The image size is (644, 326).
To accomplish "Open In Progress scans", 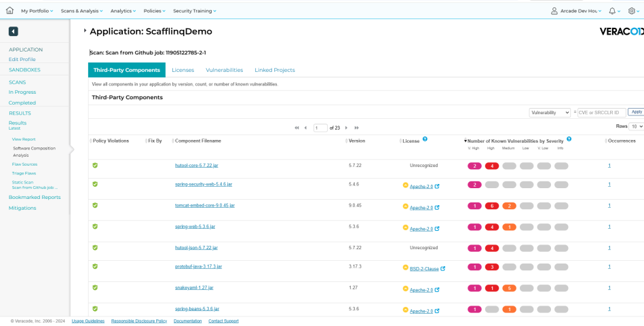I will (x=22, y=92).
